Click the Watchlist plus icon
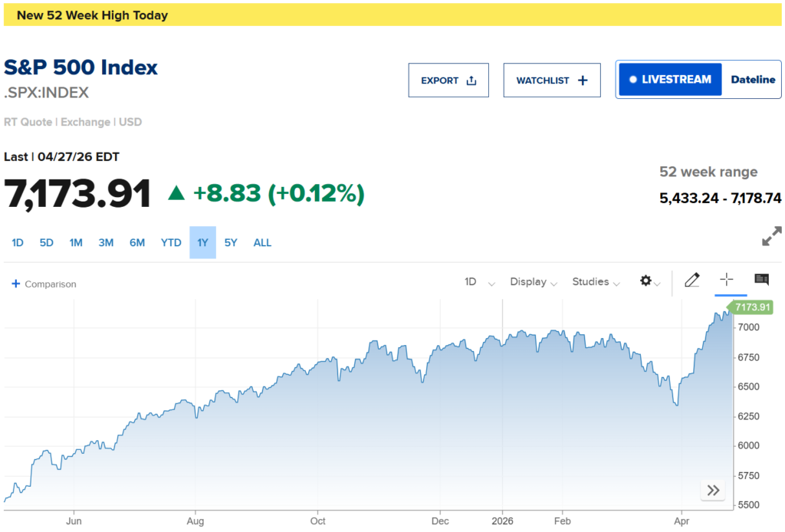Image resolution: width=785 pixels, height=532 pixels. [583, 80]
